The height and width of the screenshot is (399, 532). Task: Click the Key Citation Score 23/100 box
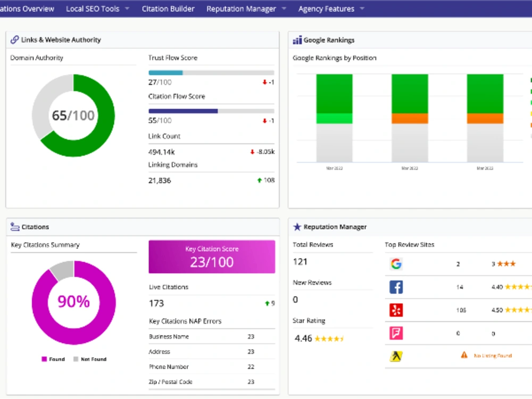[x=212, y=256]
